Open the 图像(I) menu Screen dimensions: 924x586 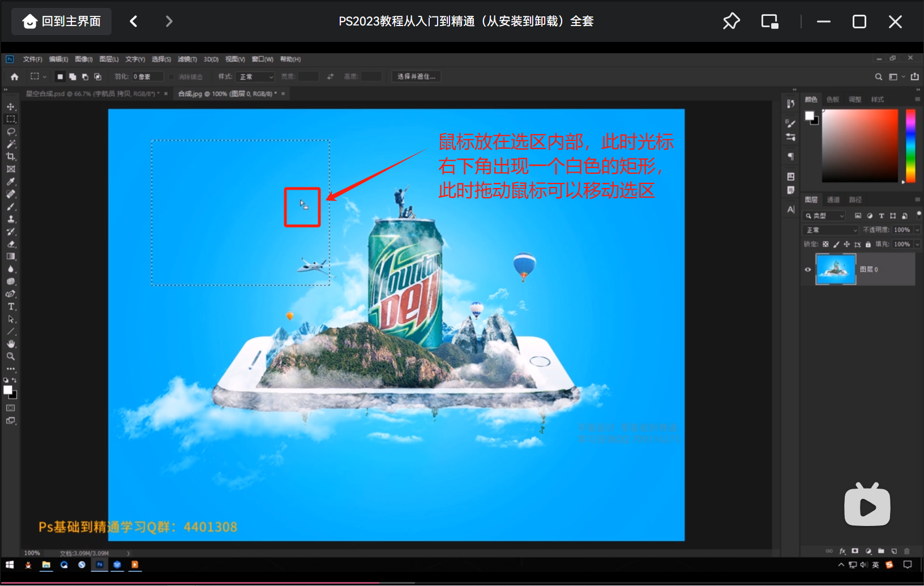pos(84,59)
